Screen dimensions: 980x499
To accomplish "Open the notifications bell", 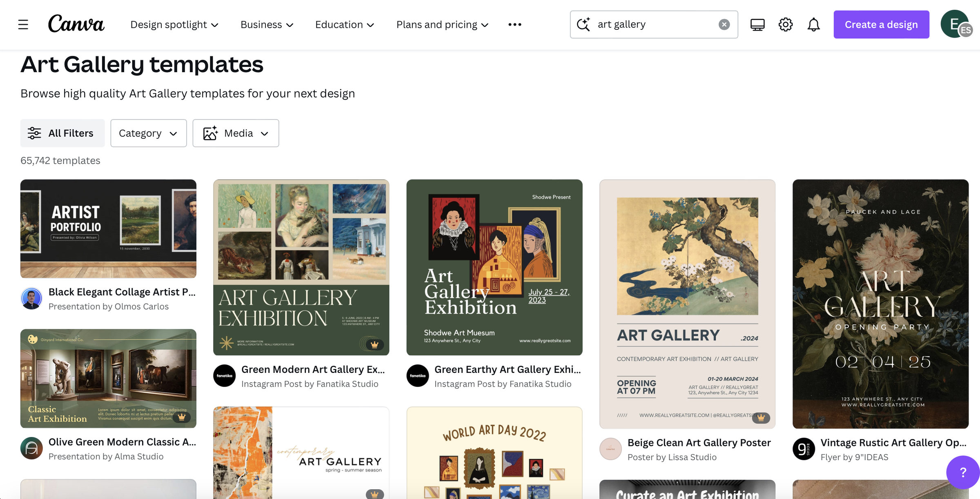I will click(x=813, y=24).
